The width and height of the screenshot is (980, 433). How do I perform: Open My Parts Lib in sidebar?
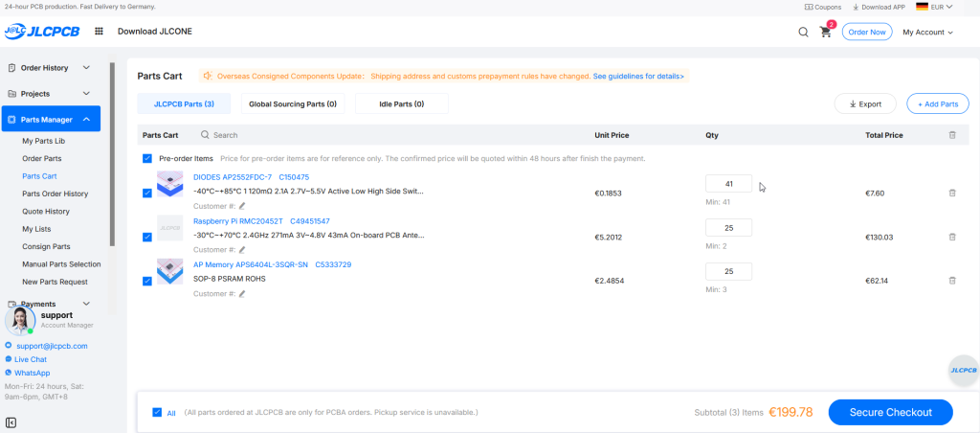pyautogui.click(x=44, y=142)
